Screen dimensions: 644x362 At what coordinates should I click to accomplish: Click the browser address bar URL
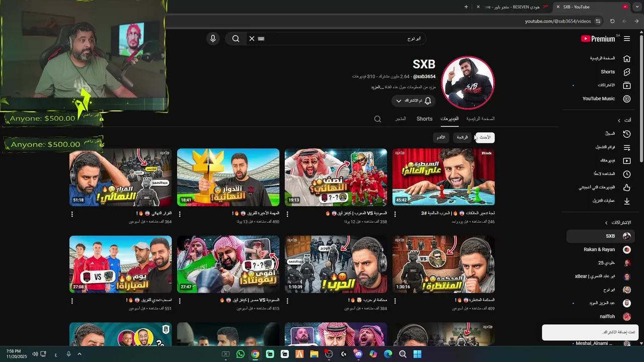(x=558, y=21)
